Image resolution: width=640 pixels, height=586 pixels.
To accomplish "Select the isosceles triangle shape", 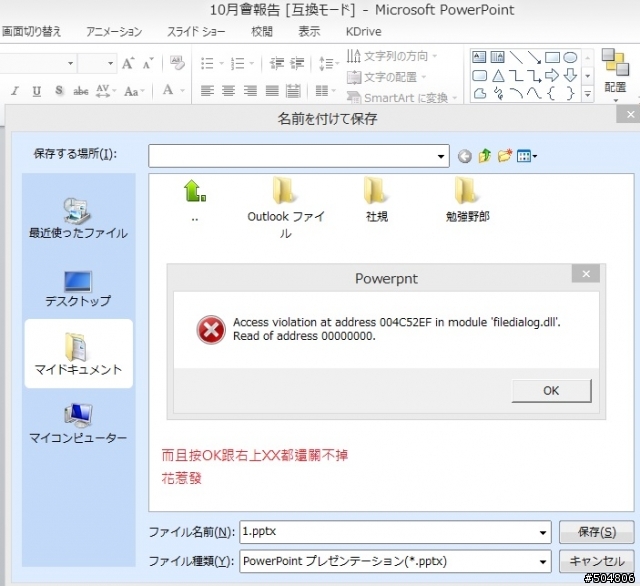I will click(498, 75).
